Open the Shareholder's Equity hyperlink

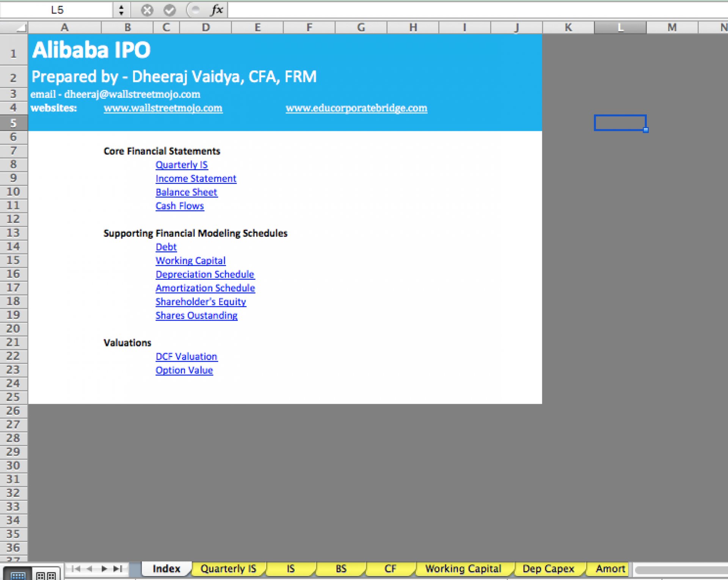[201, 302]
